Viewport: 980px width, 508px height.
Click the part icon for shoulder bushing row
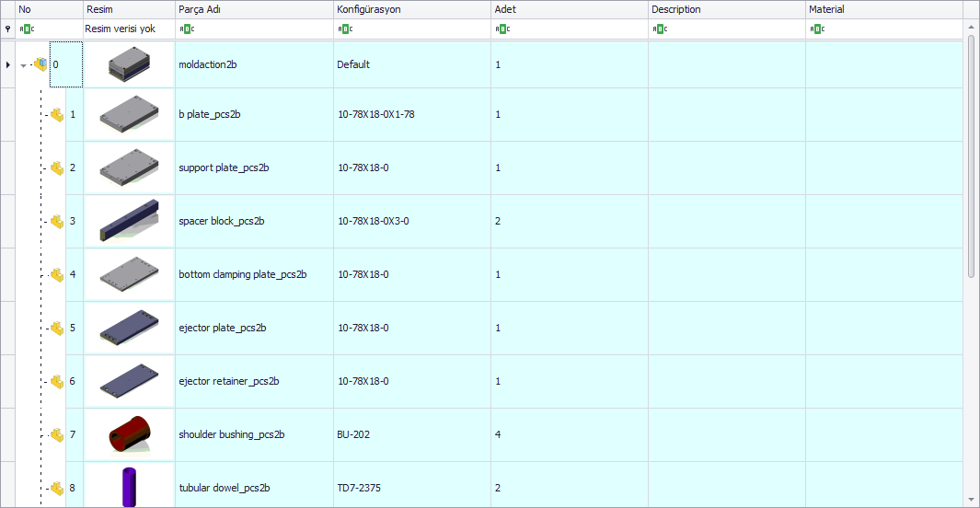[57, 435]
